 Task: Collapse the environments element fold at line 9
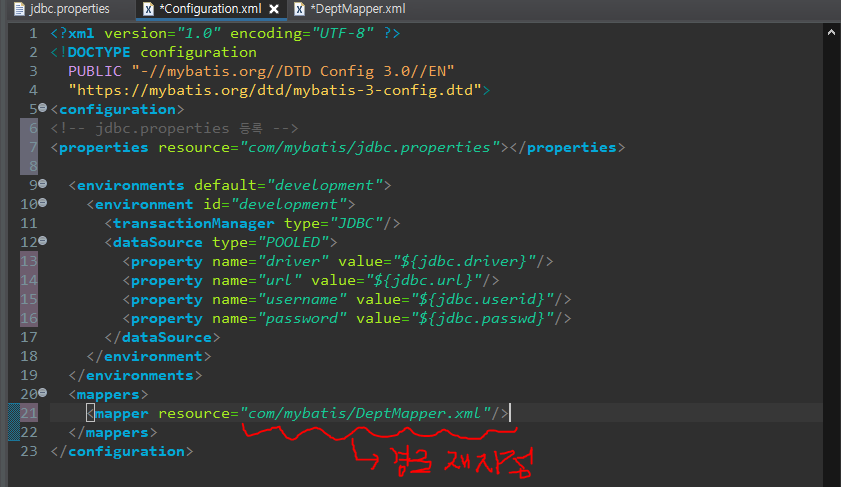click(43, 184)
